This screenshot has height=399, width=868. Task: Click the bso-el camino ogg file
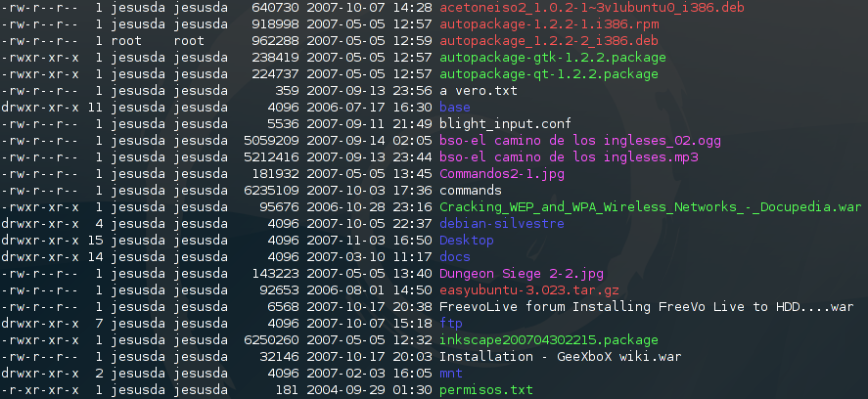[x=580, y=140]
